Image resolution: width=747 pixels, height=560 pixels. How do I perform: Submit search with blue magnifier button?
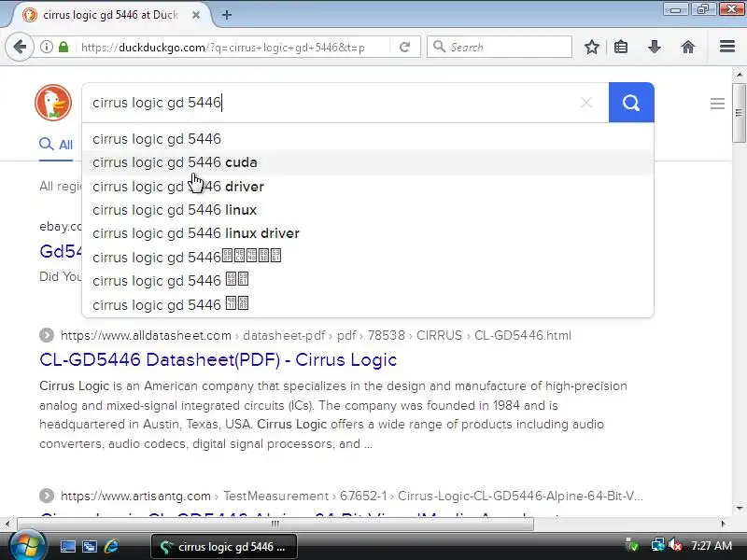point(631,103)
